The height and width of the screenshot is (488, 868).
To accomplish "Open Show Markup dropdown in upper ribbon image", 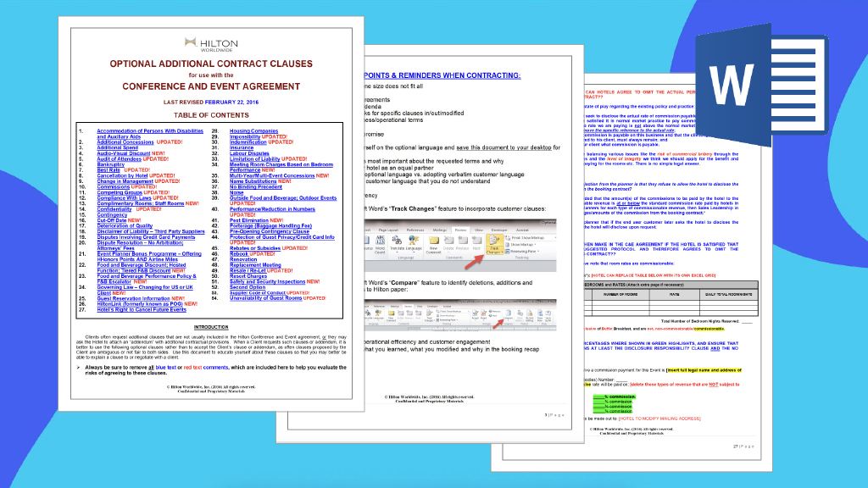I will tap(521, 245).
